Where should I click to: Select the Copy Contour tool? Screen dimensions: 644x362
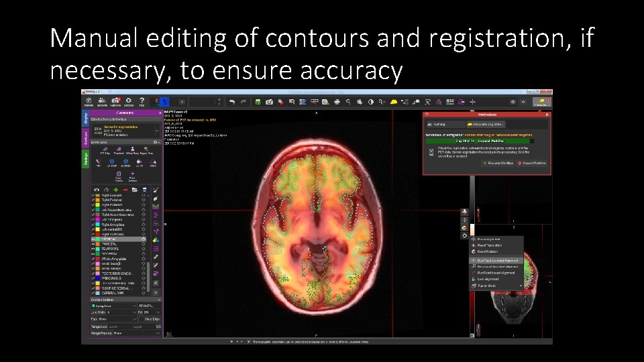tap(119, 176)
